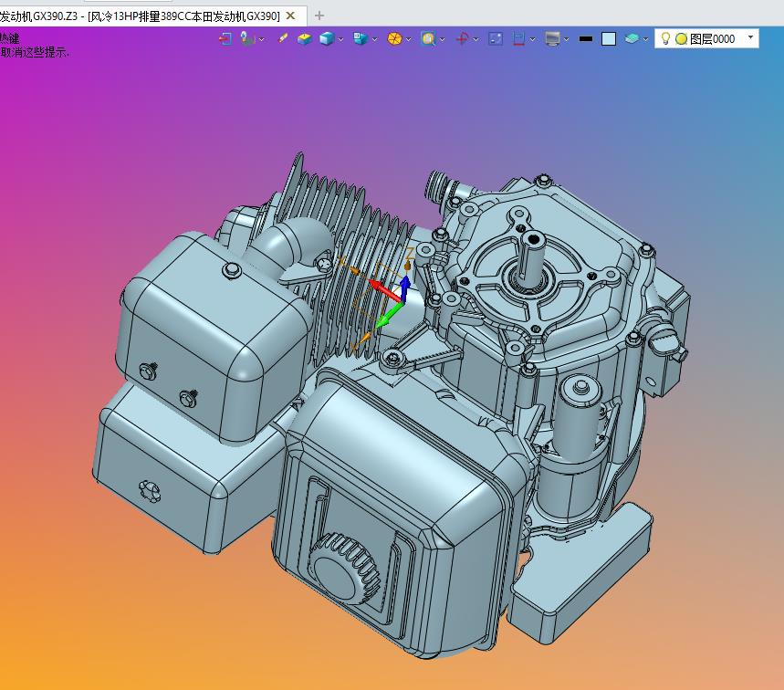Expand the rotate-axis dropdown arrow
This screenshot has height=690, width=784.
pos(476,39)
